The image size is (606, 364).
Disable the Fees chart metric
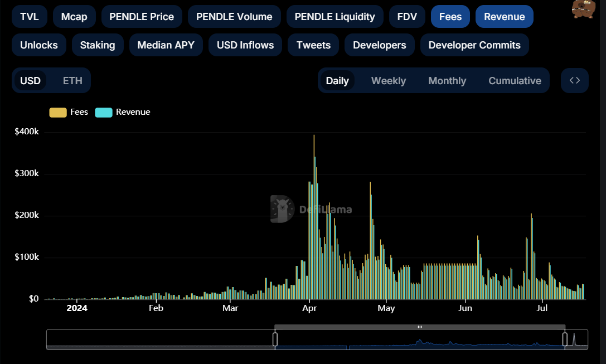tap(450, 17)
